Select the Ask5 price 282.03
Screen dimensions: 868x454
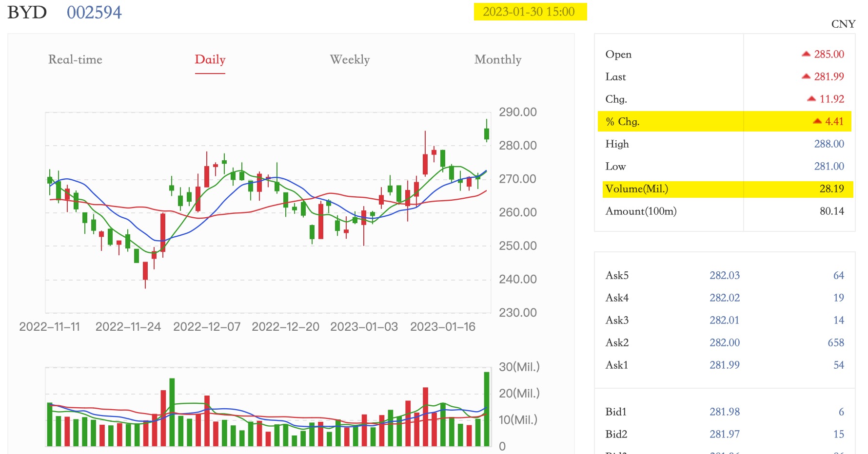[724, 275]
